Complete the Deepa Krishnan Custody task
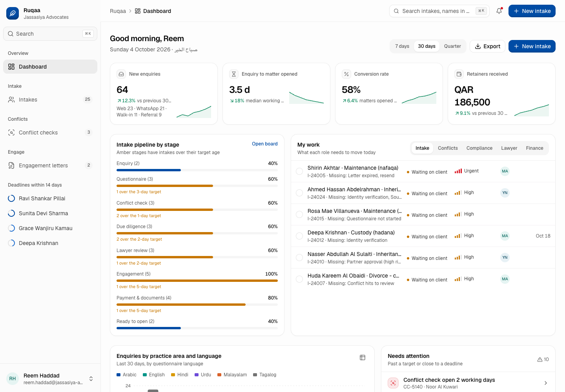Viewport: 565px width, 392px height. point(299,236)
